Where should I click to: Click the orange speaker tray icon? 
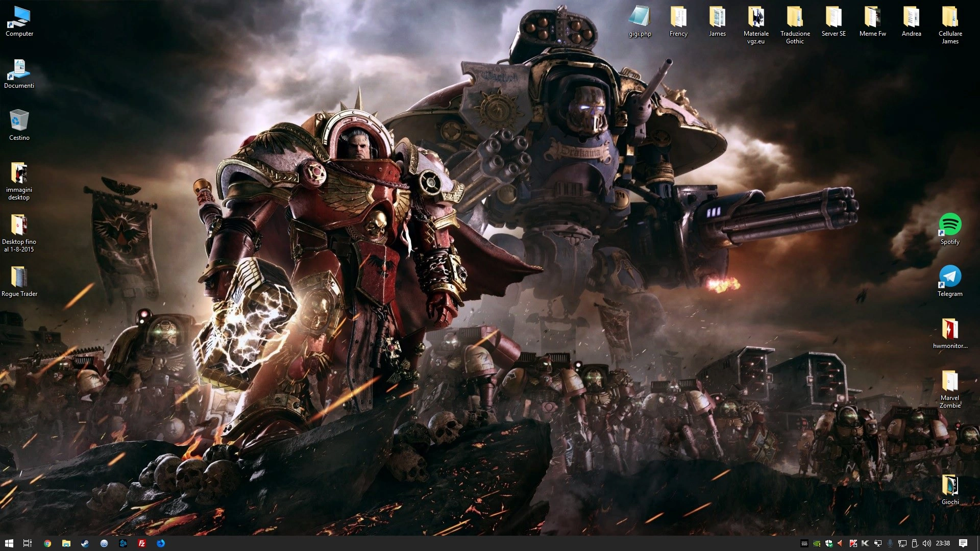[x=841, y=543]
